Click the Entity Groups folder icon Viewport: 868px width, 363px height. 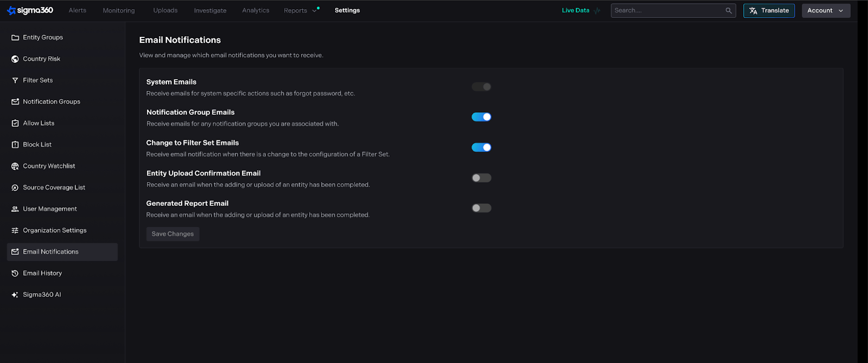click(x=15, y=38)
